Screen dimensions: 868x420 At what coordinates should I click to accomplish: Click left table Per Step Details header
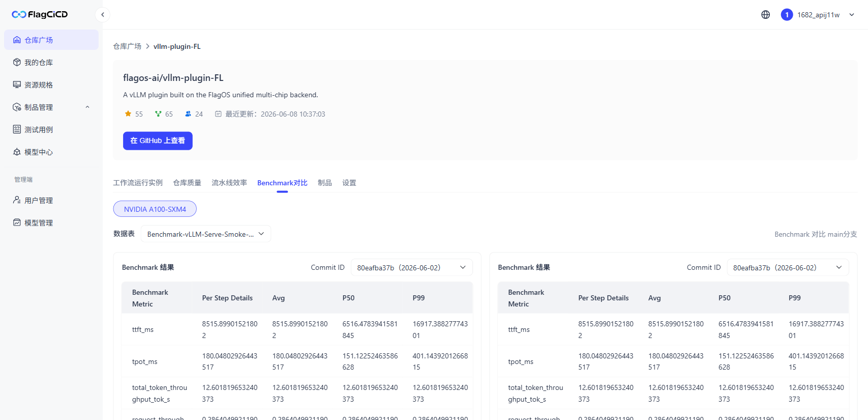point(227,298)
